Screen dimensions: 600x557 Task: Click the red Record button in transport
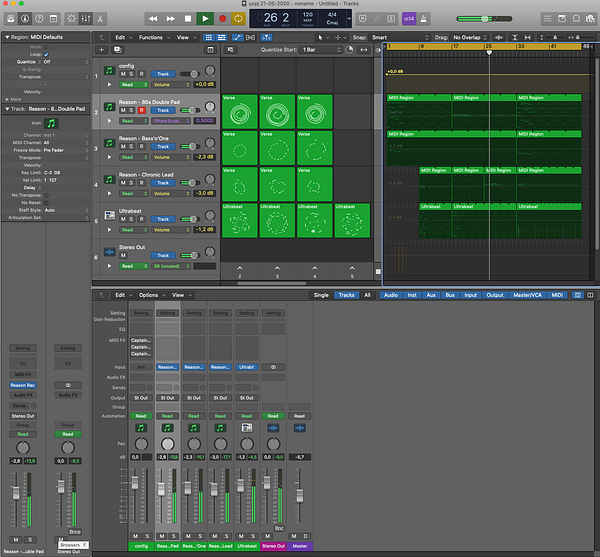pos(222,18)
